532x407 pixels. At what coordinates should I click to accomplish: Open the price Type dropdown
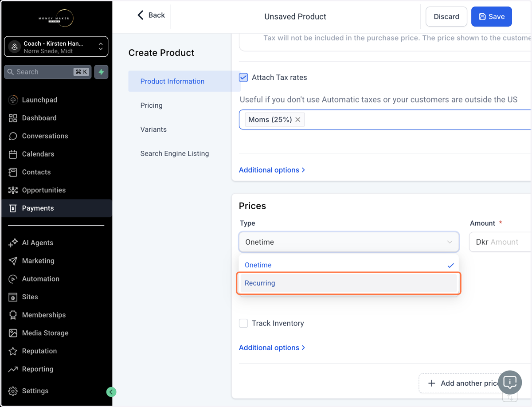pyautogui.click(x=349, y=242)
